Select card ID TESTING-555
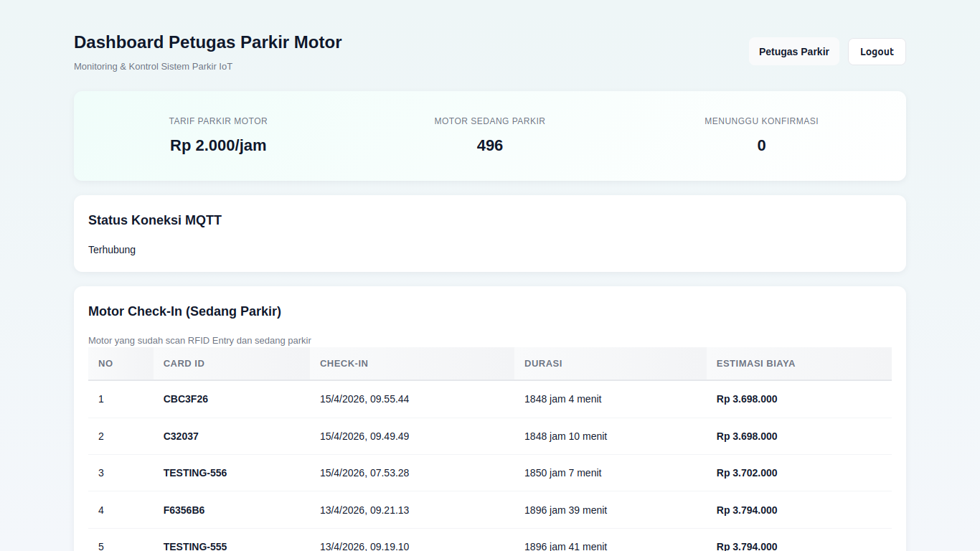The image size is (980, 551). tap(195, 546)
